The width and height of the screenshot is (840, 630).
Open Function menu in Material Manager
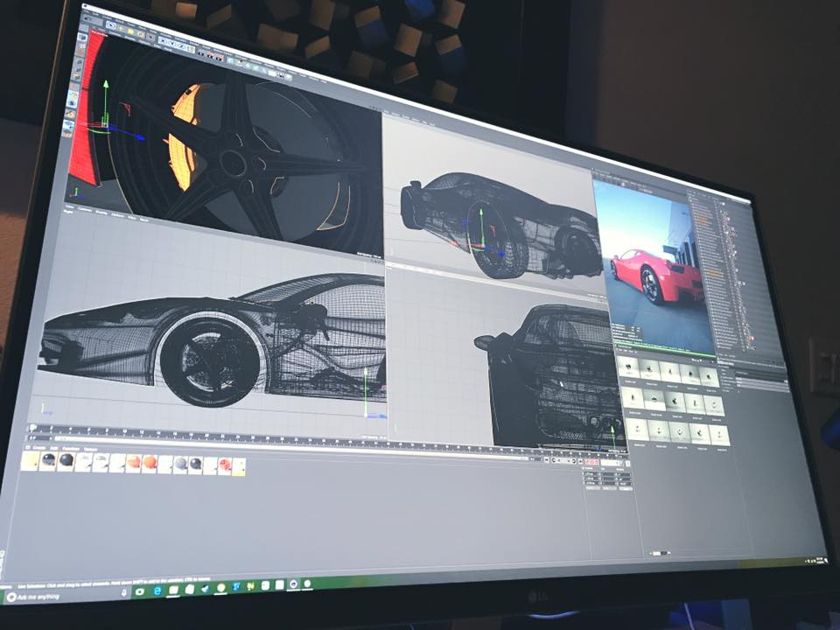71,449
